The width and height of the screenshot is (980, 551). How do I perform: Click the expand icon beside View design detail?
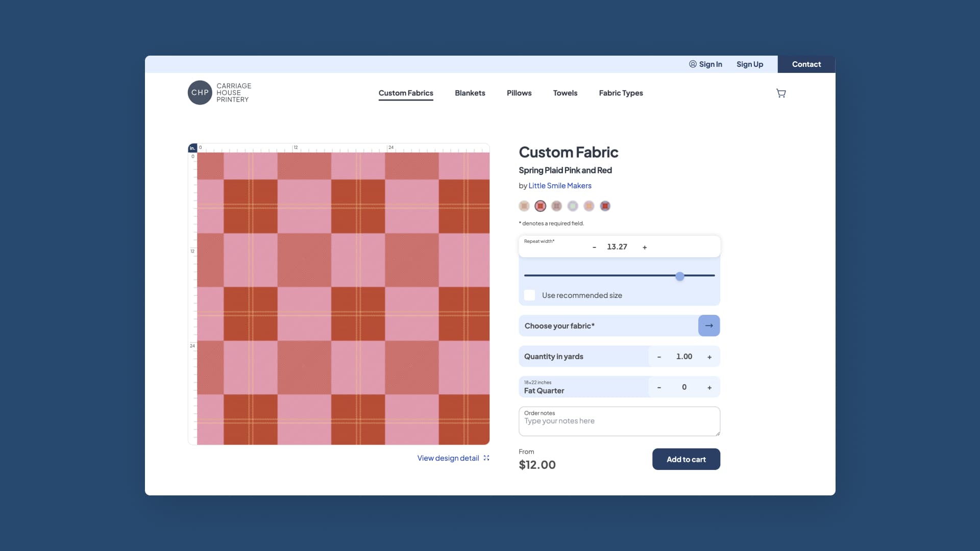(486, 458)
